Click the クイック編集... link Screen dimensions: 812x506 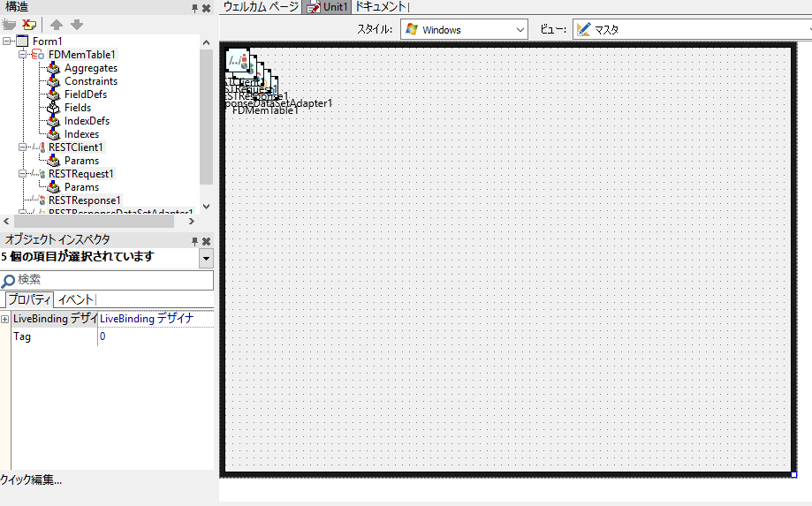(31, 480)
